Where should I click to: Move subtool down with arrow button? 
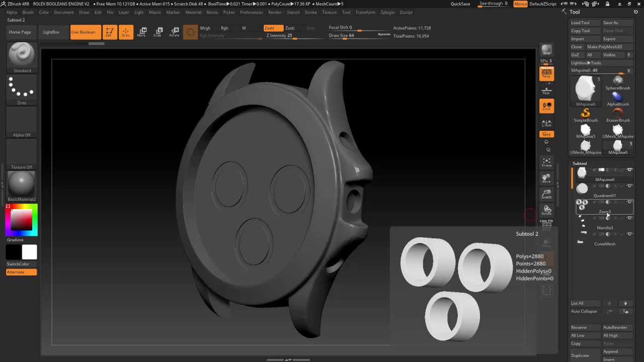[x=625, y=303]
